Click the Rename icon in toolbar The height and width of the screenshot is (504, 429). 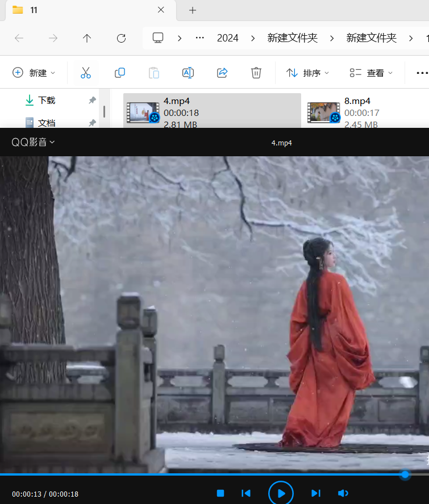(188, 73)
